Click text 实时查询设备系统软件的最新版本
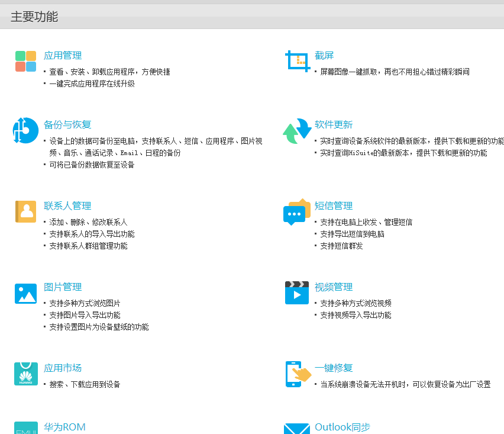Screen dimensions: 504x434 (x=373, y=141)
